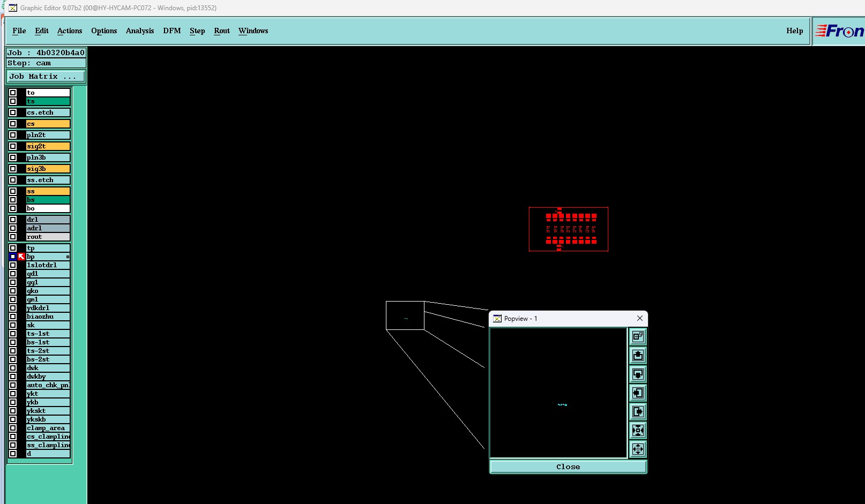Select the gko layer name

pyautogui.click(x=48, y=291)
